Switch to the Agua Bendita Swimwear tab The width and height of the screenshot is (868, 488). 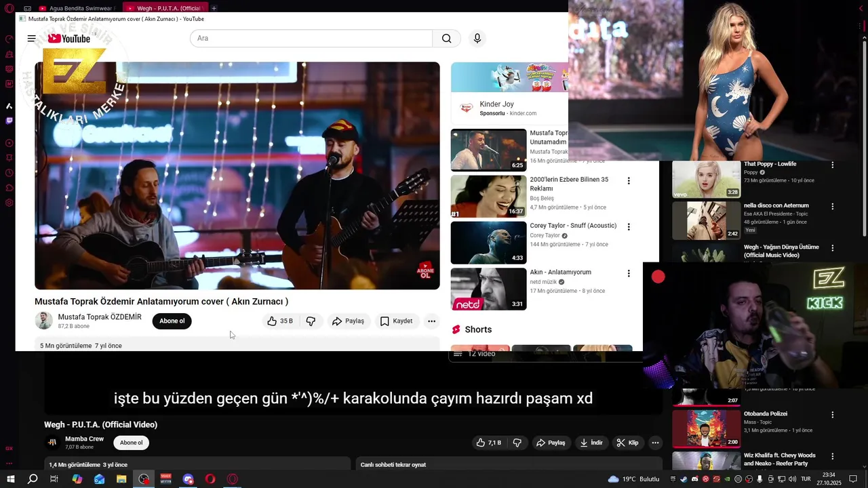point(76,8)
